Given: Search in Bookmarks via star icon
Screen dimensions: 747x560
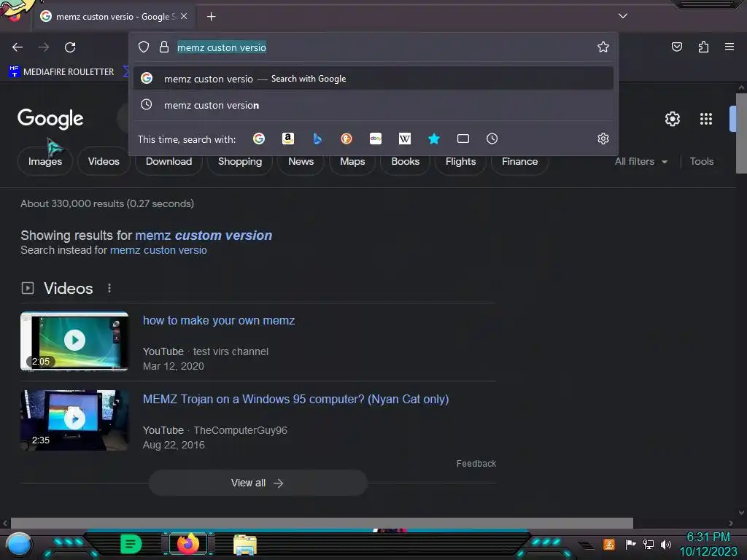Looking at the screenshot, I should (433, 139).
